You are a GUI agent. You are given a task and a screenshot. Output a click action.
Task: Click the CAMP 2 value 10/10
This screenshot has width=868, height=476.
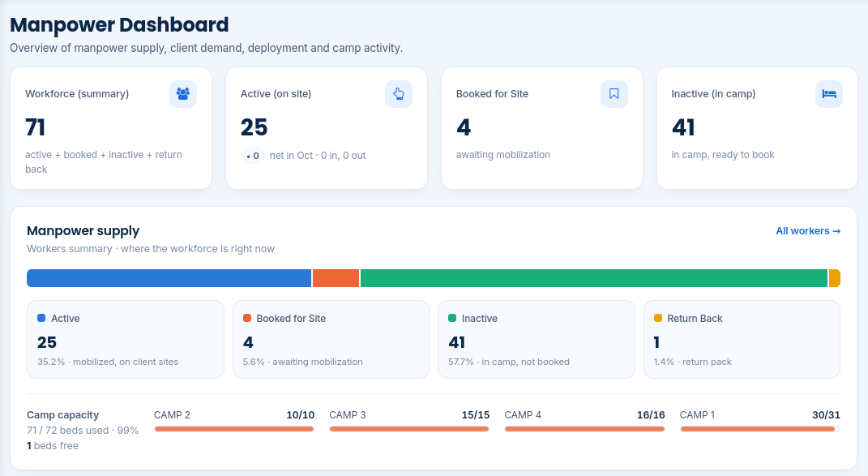pyautogui.click(x=300, y=415)
